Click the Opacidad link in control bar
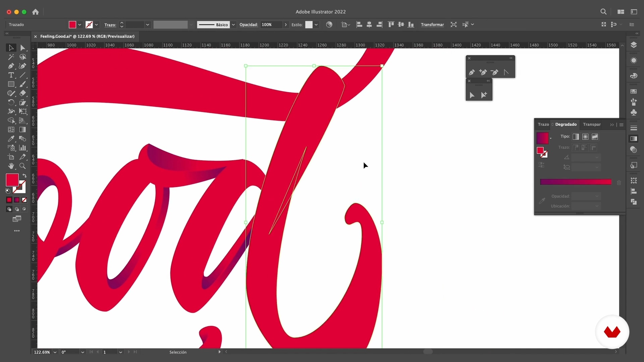 [x=249, y=24]
